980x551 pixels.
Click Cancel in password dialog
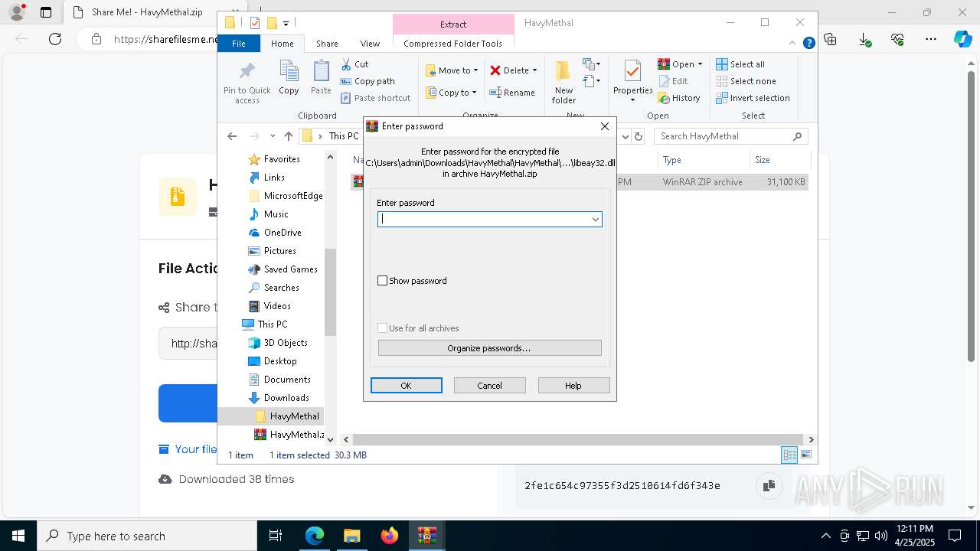pos(489,386)
